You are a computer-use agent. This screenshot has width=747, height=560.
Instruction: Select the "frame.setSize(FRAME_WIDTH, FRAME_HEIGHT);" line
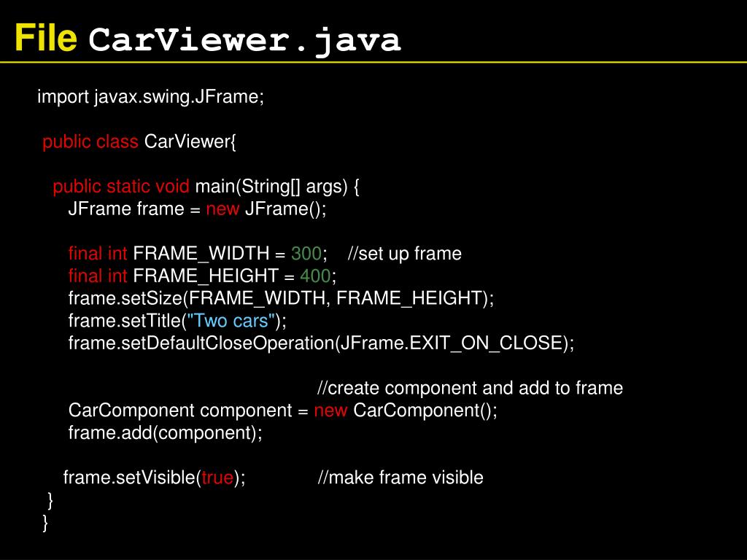(281, 298)
